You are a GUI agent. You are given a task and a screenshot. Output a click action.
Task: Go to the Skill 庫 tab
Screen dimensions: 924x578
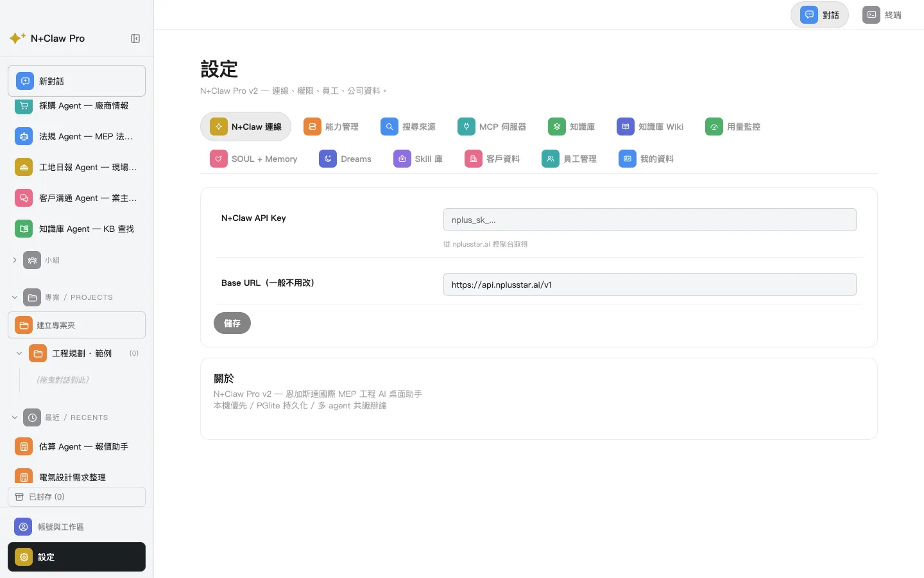tap(418, 159)
